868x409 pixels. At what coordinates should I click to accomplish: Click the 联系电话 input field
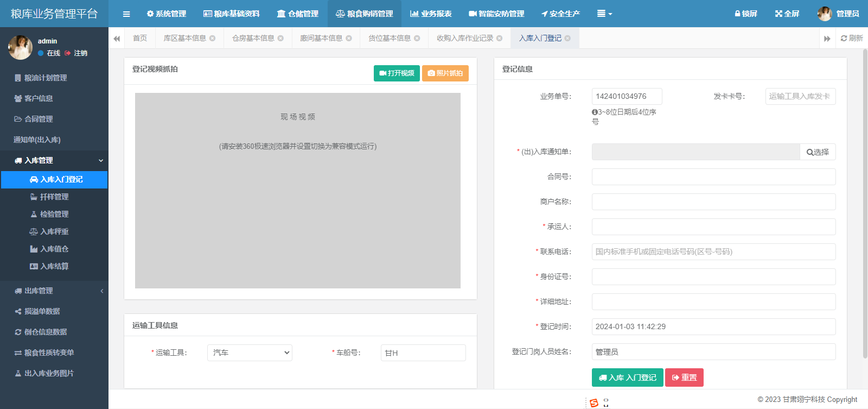pos(713,251)
